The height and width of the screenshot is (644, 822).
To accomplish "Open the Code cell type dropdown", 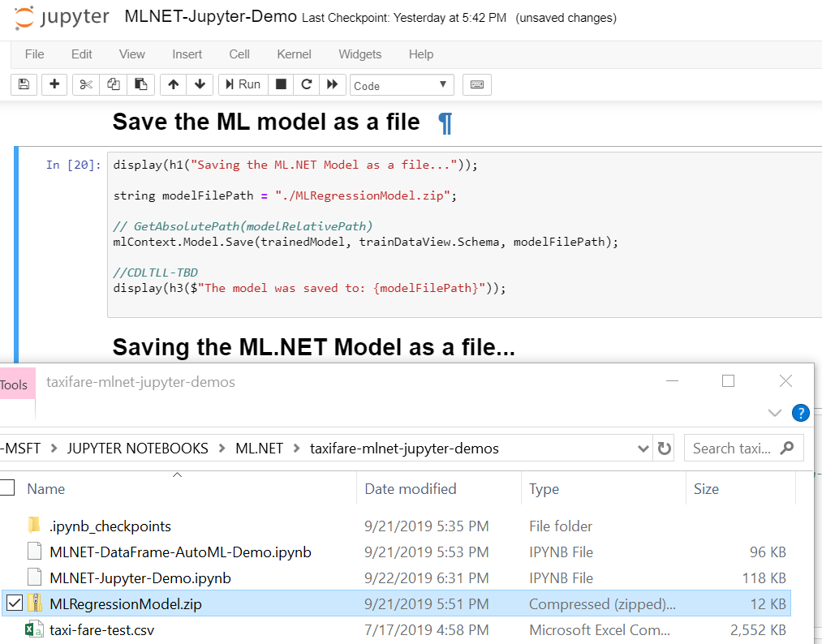I will pyautogui.click(x=402, y=85).
